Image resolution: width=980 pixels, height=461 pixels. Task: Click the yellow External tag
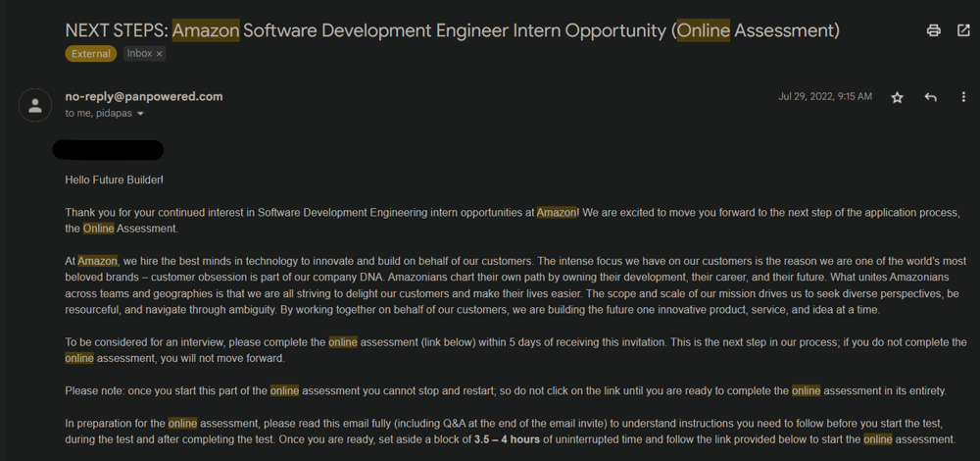[x=90, y=54]
